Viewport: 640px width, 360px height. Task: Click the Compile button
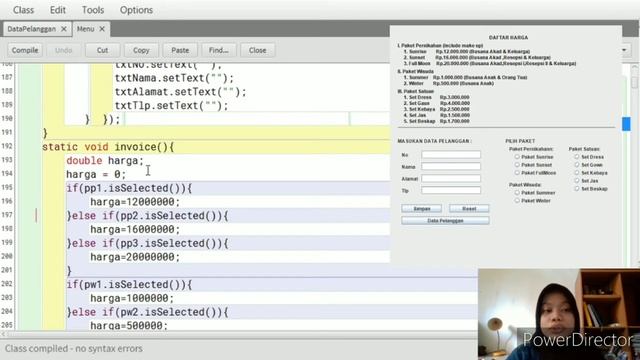coord(25,50)
